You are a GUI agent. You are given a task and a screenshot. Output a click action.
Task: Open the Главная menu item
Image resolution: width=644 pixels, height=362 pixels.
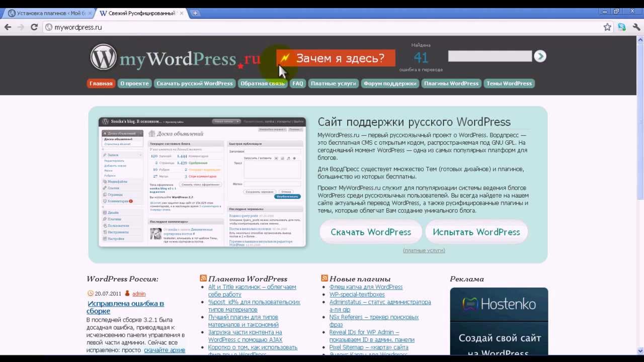[101, 83]
